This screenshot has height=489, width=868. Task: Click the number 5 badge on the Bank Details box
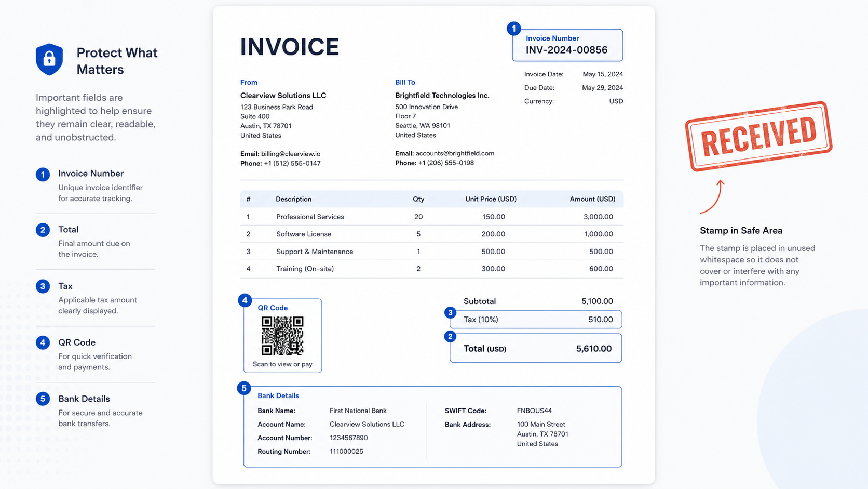[244, 388]
